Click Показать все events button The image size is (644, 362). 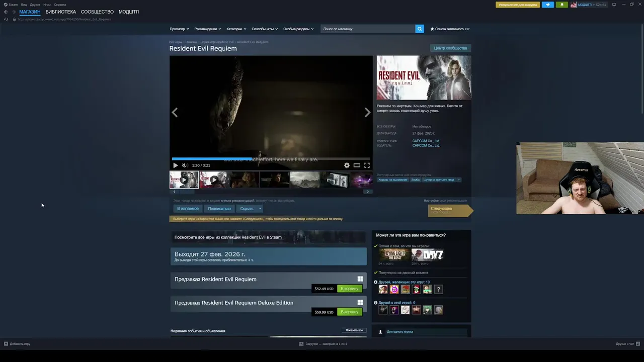coord(354,330)
